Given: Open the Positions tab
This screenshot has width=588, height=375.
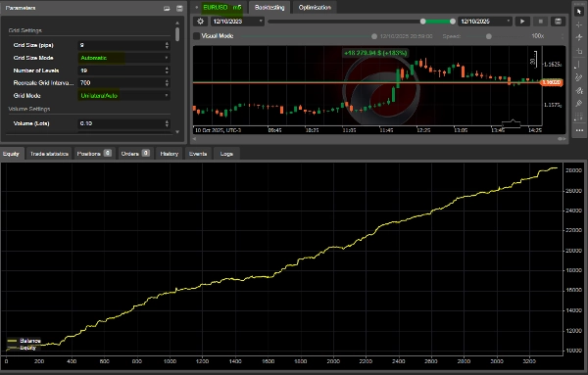Looking at the screenshot, I should point(94,154).
